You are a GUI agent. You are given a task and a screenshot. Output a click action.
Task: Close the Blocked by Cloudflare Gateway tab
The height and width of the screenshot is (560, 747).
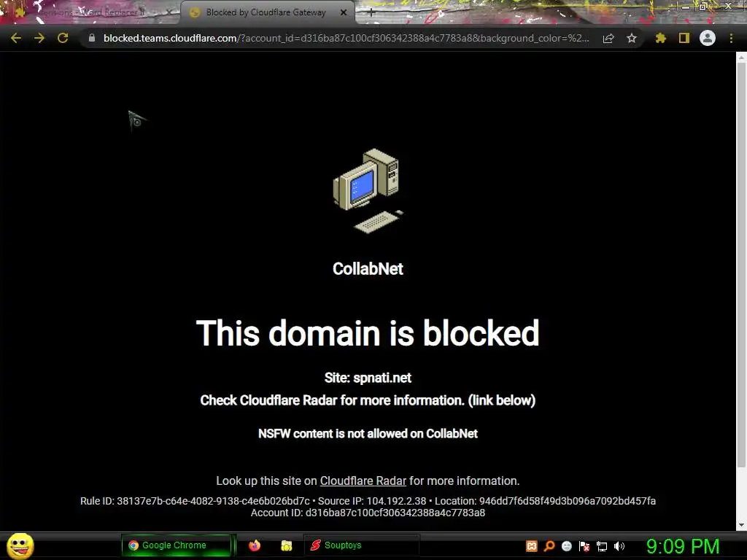(344, 12)
